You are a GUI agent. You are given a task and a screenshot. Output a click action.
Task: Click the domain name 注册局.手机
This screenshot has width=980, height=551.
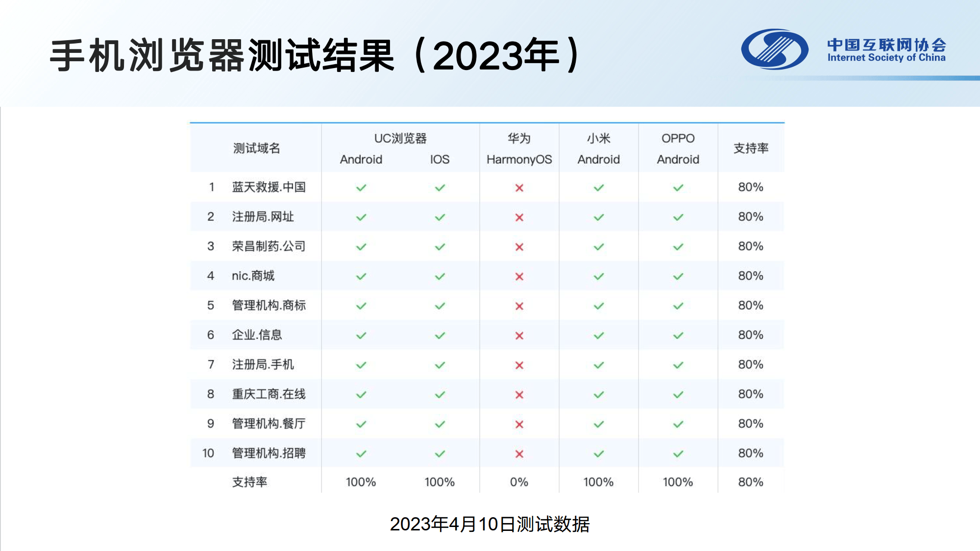point(263,364)
